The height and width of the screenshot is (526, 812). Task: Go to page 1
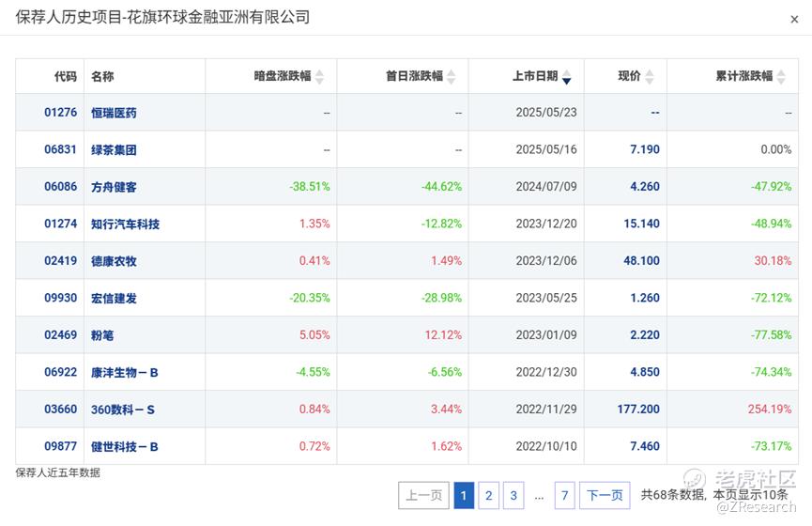point(464,495)
